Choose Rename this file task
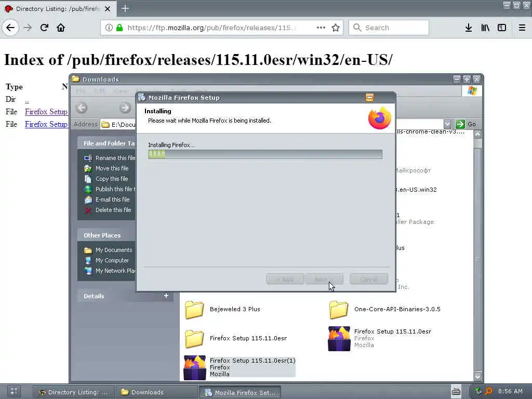This screenshot has height=399, width=532. (x=110, y=158)
